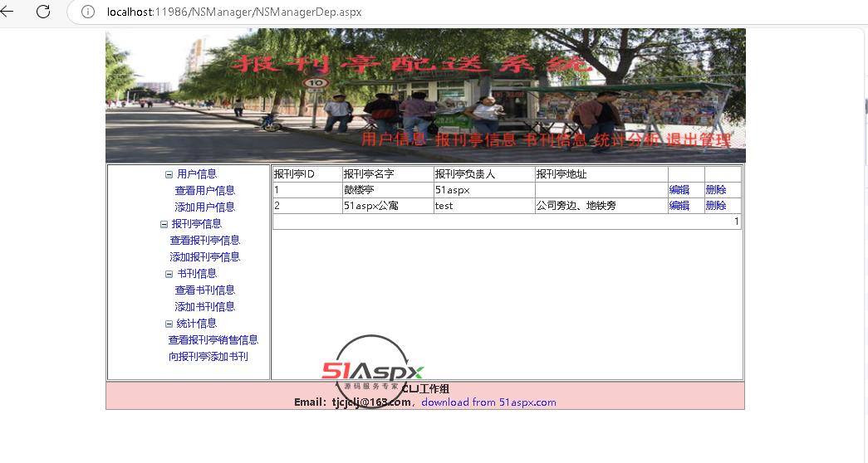The image size is (868, 463).
Task: Select 用户信息 tree heading
Action: point(197,174)
